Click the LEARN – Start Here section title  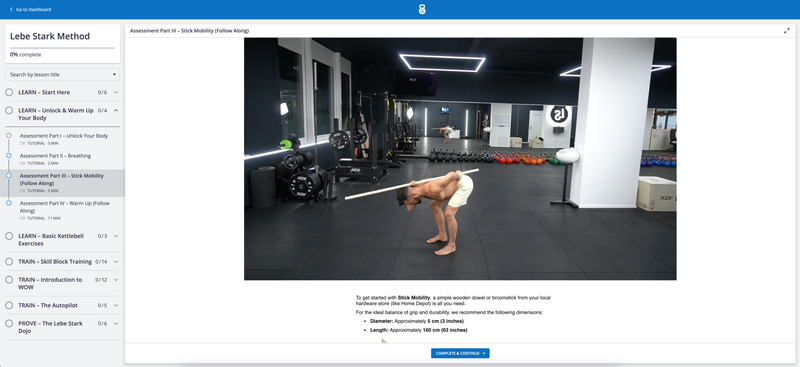coord(44,92)
